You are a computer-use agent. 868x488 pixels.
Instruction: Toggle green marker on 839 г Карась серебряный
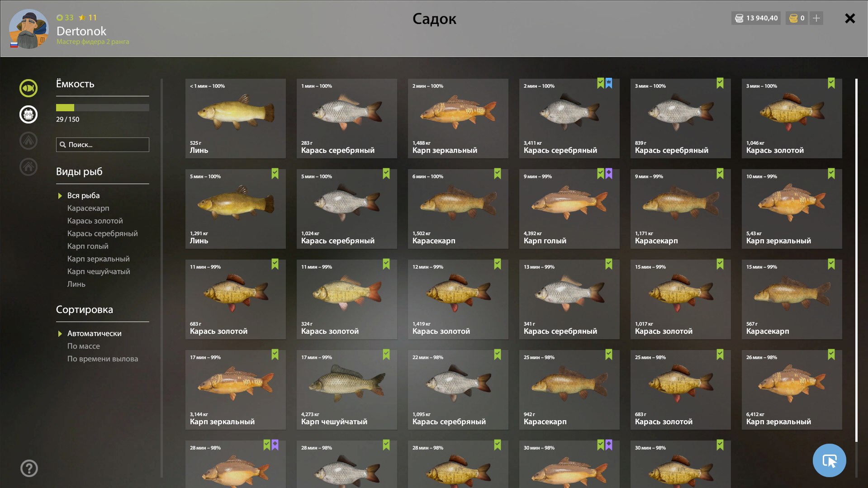720,83
